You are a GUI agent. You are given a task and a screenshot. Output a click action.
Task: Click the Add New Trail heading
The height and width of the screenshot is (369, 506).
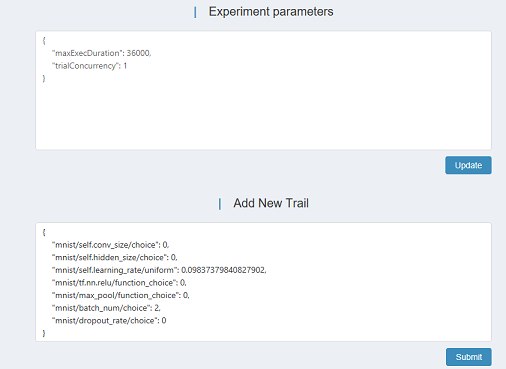click(x=271, y=203)
